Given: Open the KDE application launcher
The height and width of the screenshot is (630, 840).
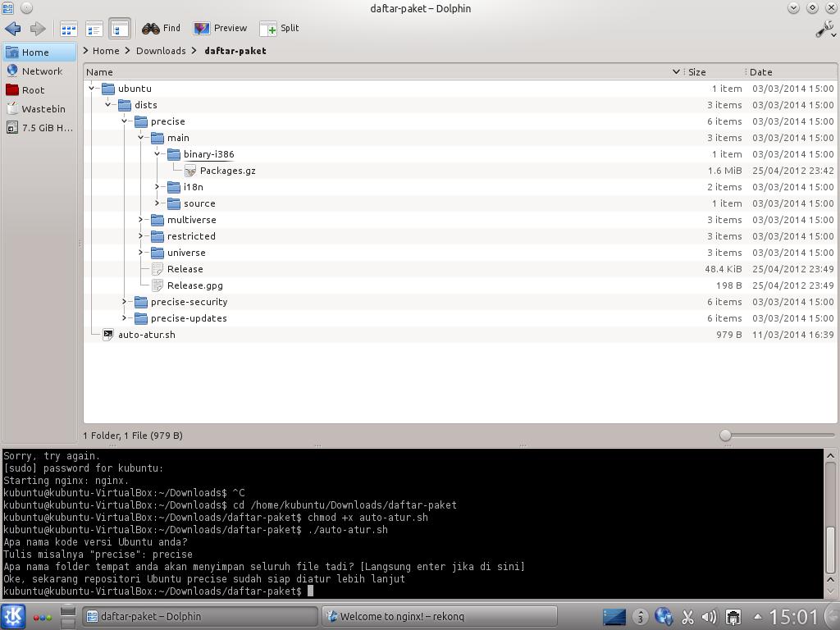Looking at the screenshot, I should [x=13, y=616].
